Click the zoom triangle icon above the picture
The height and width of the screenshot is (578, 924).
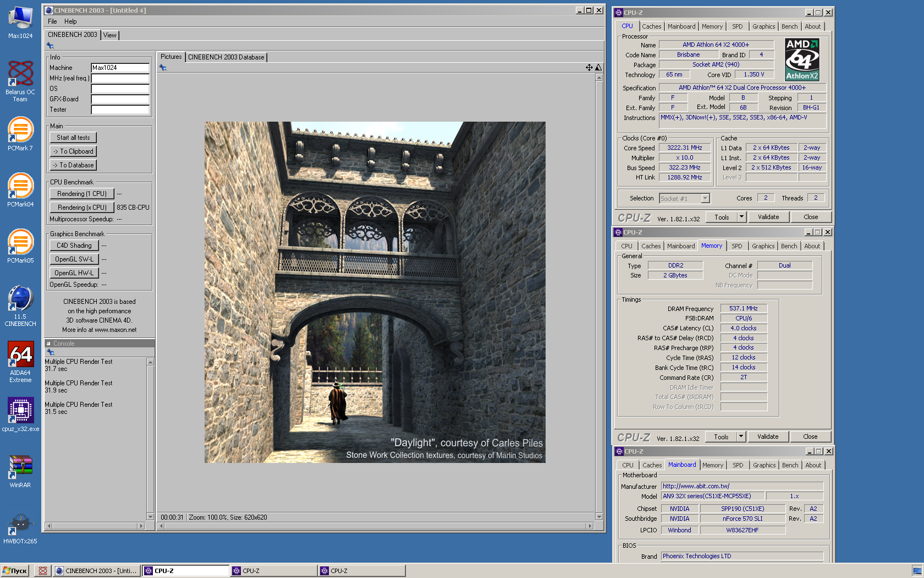coord(598,67)
